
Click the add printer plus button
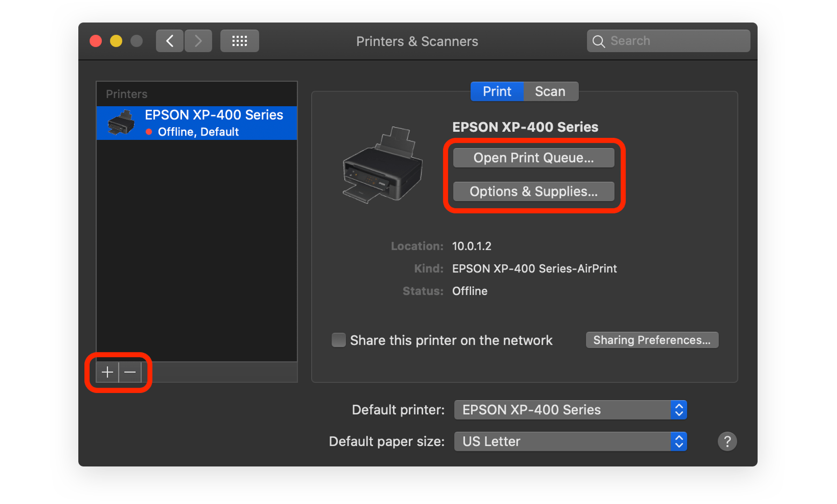click(107, 372)
